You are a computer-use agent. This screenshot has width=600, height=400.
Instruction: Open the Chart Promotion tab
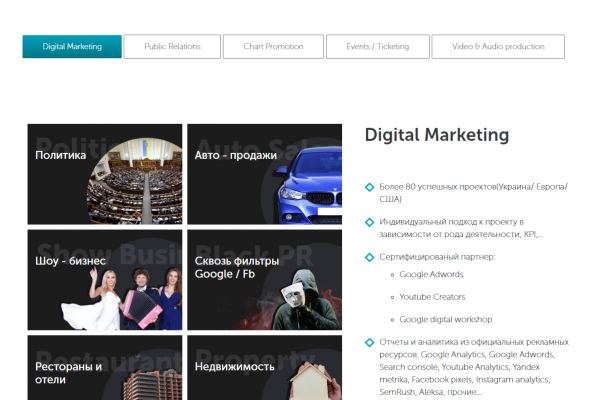(273, 47)
